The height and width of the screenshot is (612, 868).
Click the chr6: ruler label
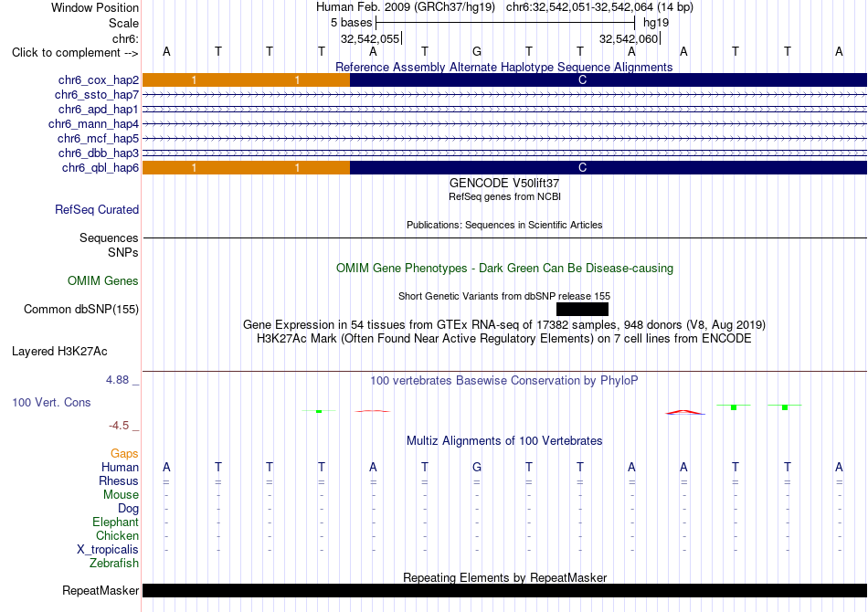pos(125,38)
